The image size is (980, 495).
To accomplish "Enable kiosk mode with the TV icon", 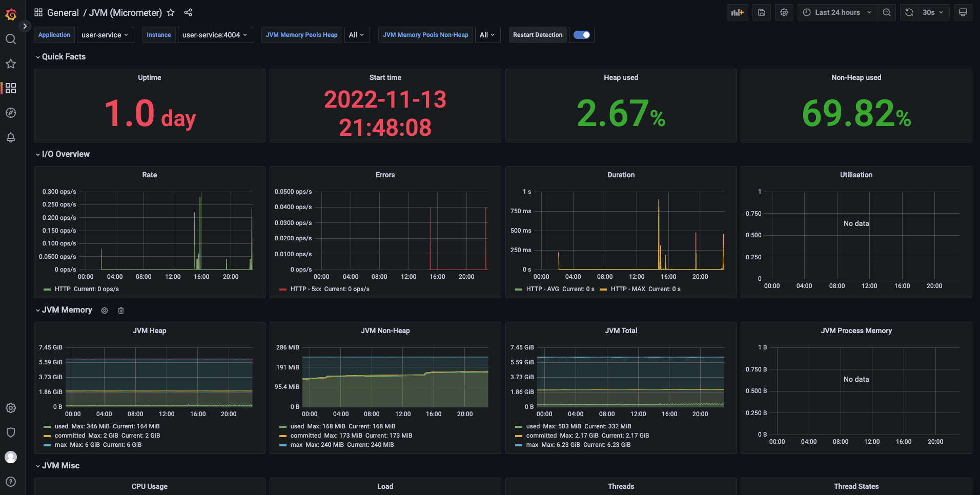I will (x=963, y=12).
